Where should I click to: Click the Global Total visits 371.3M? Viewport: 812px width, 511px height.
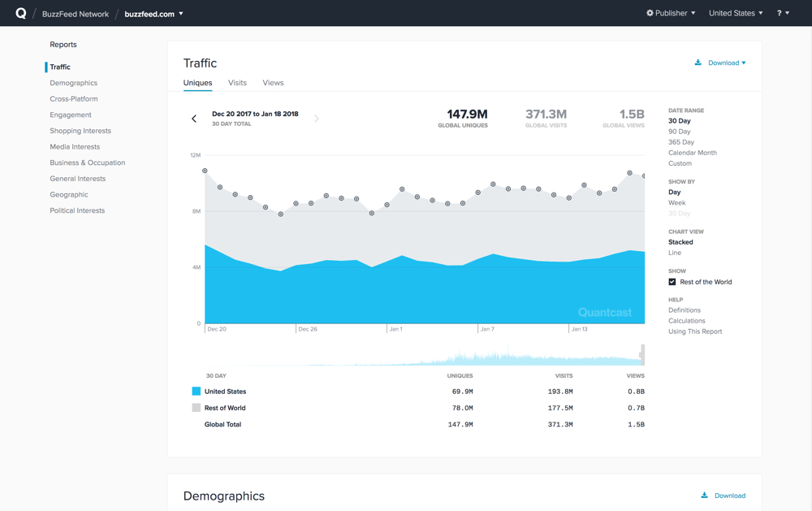tap(560, 424)
